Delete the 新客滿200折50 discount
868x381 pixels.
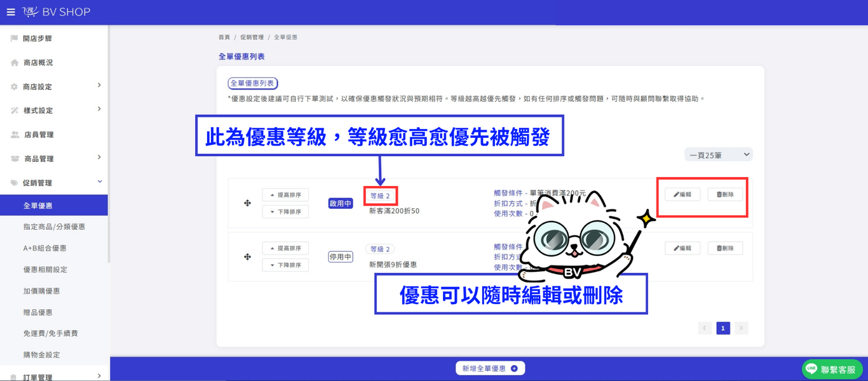pyautogui.click(x=725, y=194)
